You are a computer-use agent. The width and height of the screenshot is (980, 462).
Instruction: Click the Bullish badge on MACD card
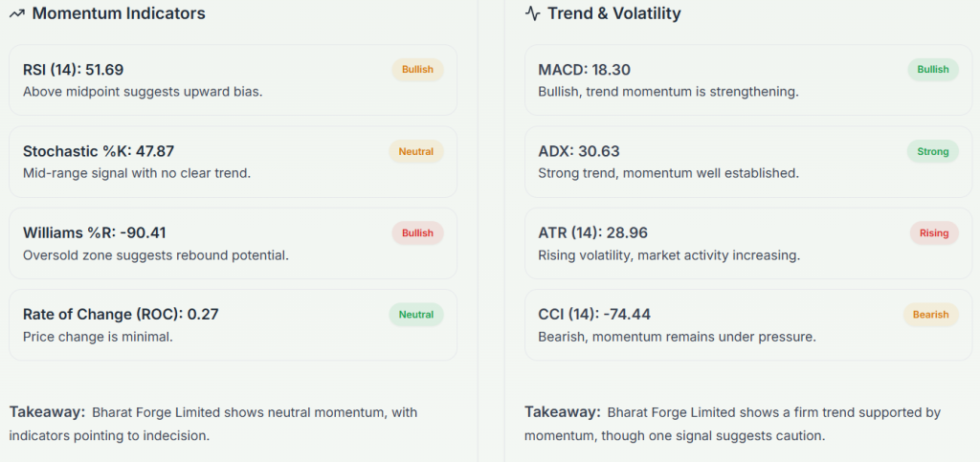pyautogui.click(x=933, y=70)
